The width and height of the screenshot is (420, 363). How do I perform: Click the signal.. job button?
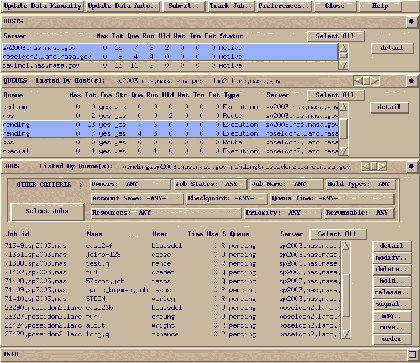pos(392,304)
